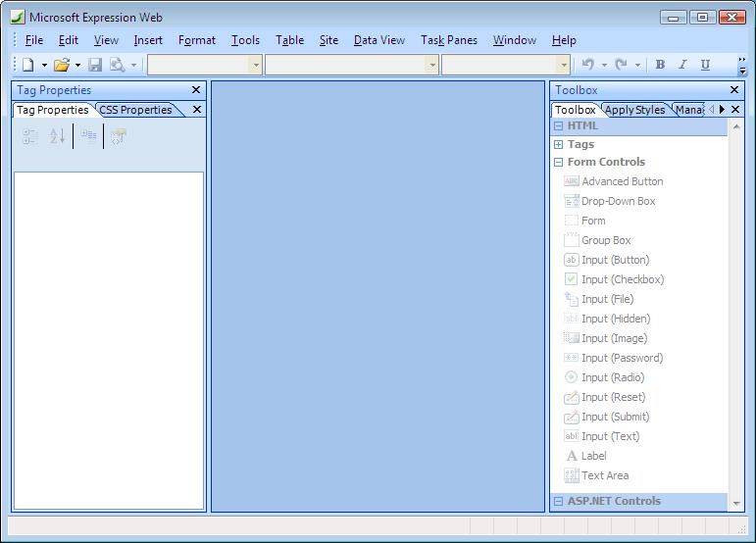Open the Undo history dropdown arrow
756x543 pixels.
coord(604,65)
